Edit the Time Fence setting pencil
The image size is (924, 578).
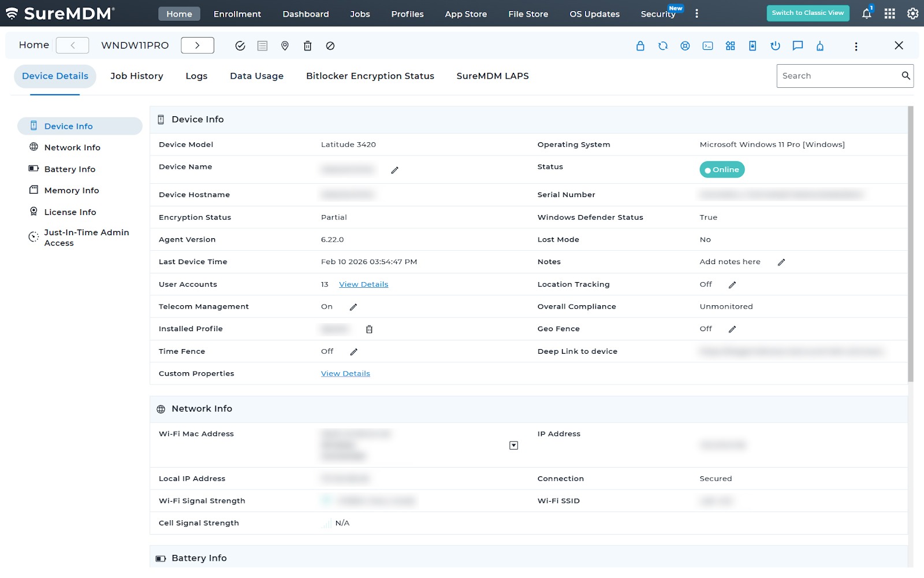point(354,351)
